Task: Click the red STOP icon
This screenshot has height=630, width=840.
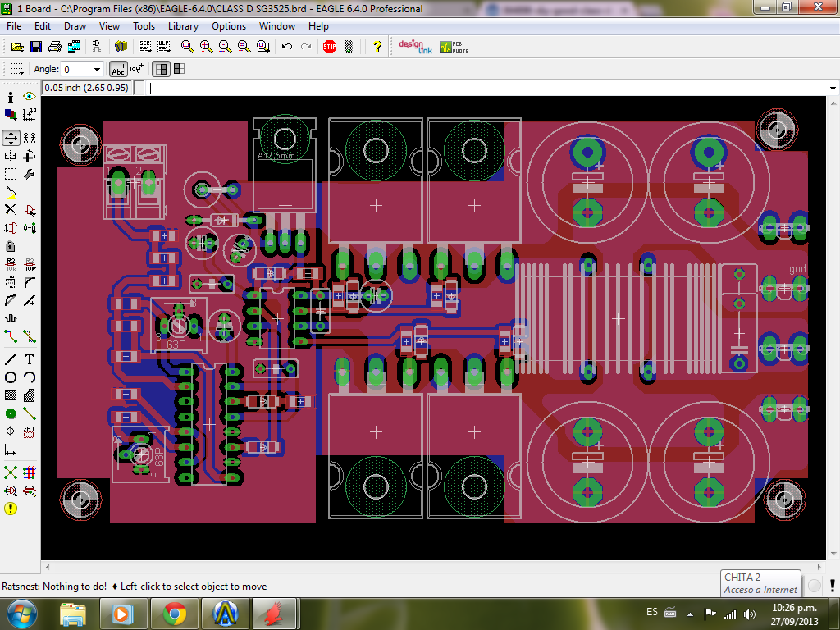Action: pos(330,47)
